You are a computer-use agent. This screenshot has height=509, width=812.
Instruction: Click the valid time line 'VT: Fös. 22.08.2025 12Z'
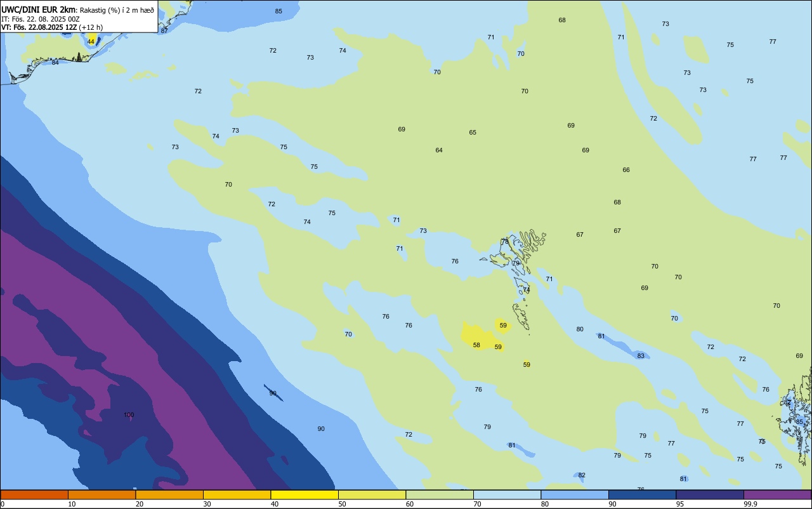click(39, 27)
